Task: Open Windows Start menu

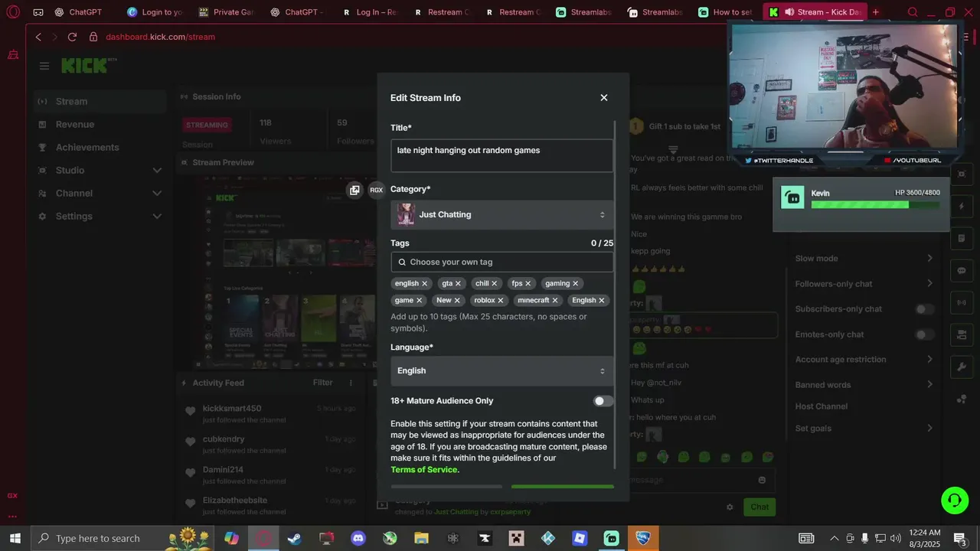Action: click(15, 538)
